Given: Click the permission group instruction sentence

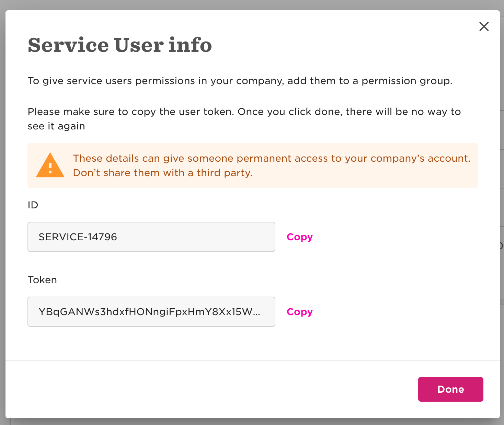Looking at the screenshot, I should [x=240, y=81].
